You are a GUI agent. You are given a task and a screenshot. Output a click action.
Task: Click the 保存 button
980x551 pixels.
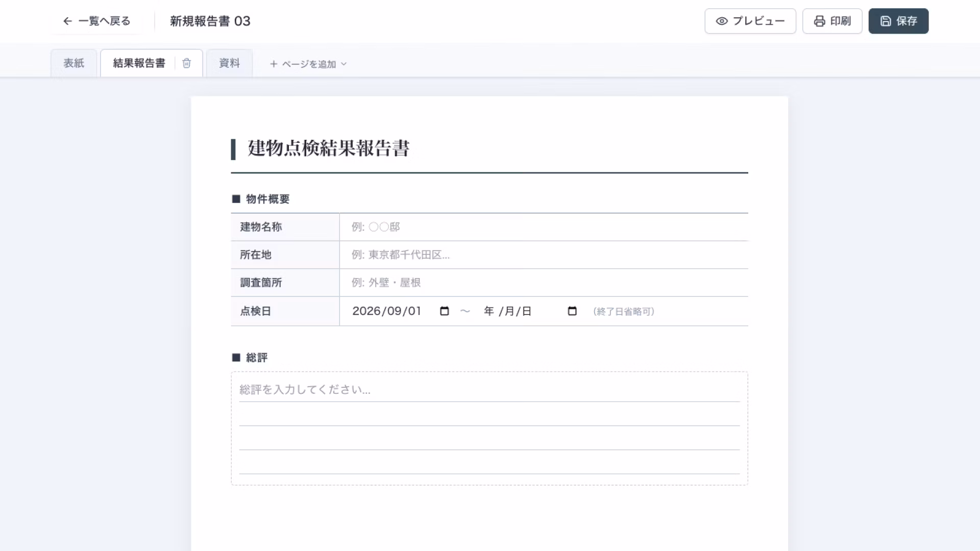(x=898, y=21)
